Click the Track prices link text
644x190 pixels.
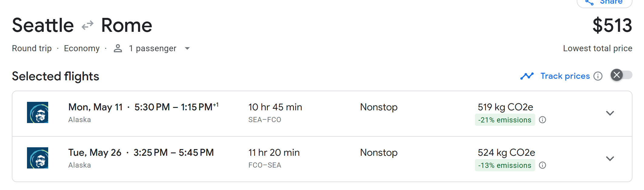[x=565, y=76]
